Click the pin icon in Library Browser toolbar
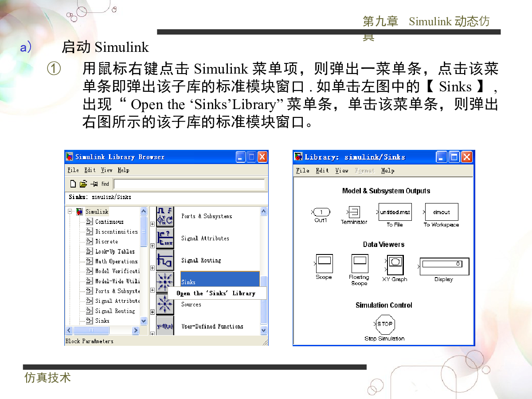532x399 pixels. tap(94, 184)
